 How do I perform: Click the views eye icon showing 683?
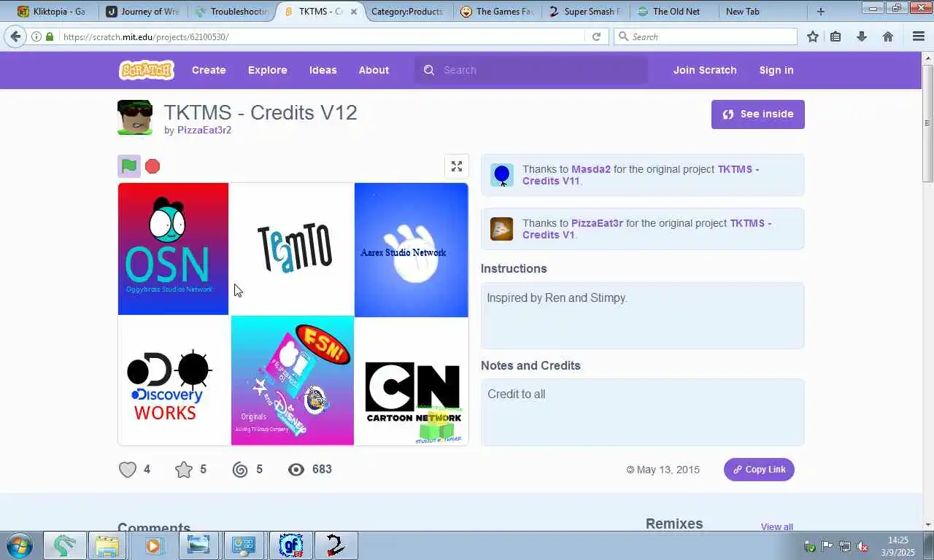coord(296,470)
